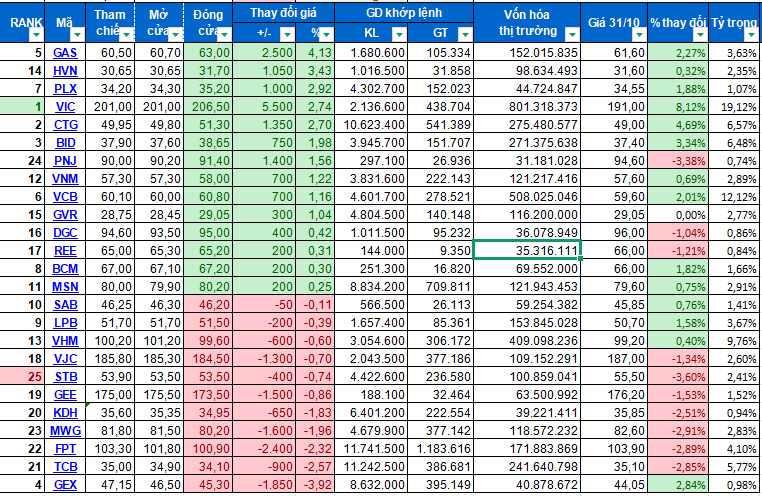Screen dimensions: 762x496
Task: Open the Mã column filter dropdown
Action: tap(78, 34)
